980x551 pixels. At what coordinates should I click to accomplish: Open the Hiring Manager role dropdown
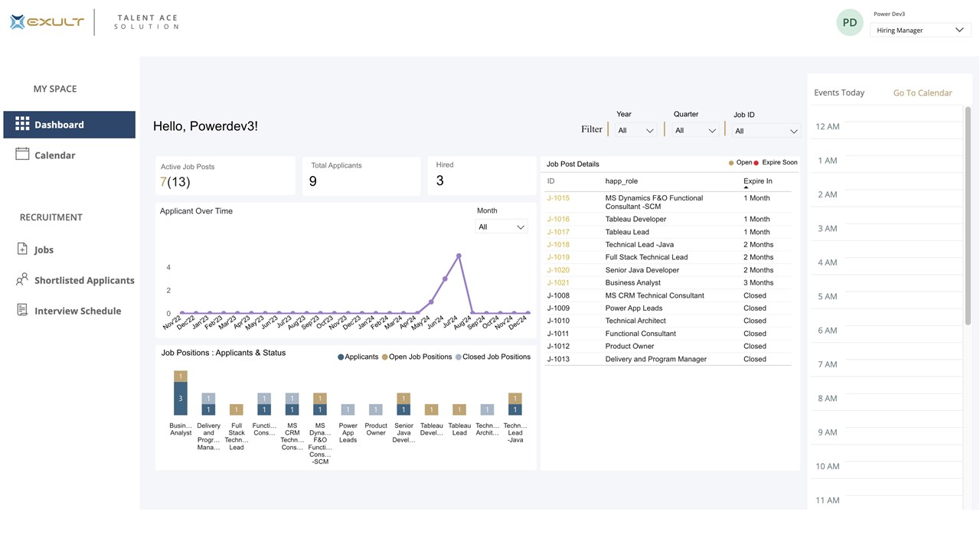[920, 30]
